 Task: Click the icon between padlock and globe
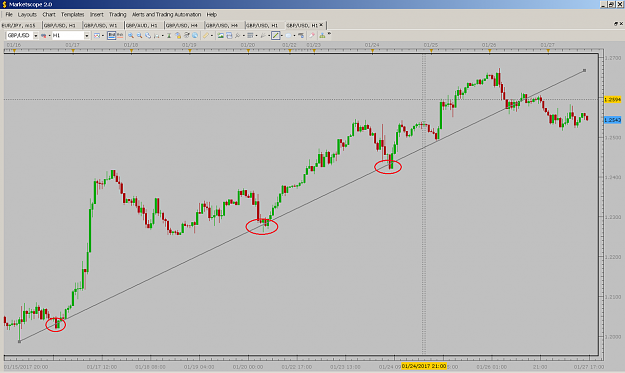tap(187, 35)
